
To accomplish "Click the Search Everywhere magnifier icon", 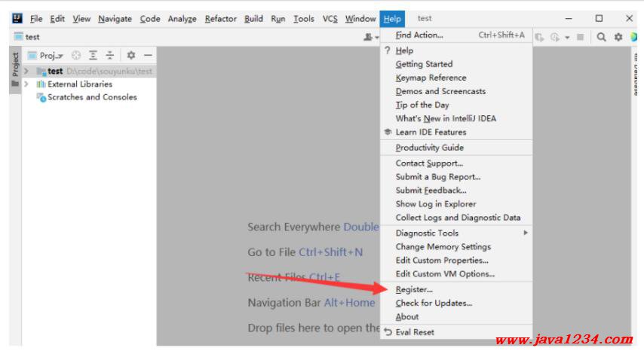I will coord(602,36).
